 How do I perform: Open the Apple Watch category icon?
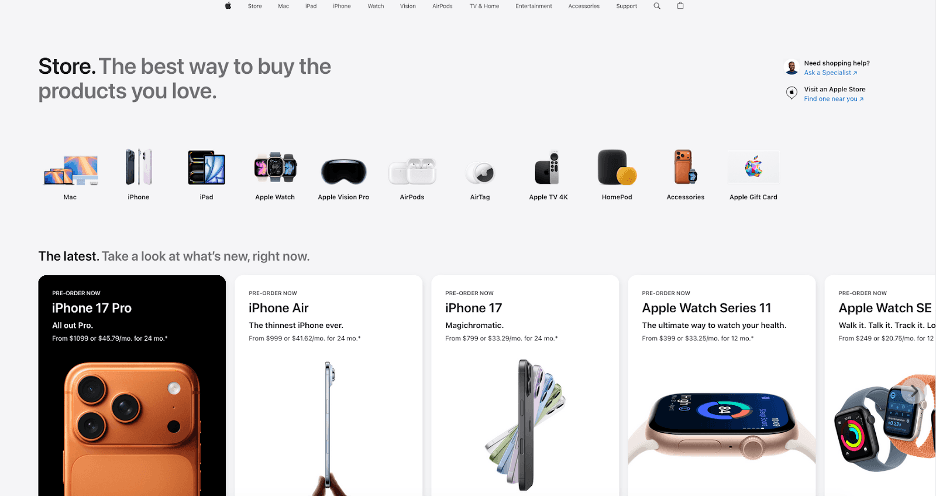[x=275, y=167]
